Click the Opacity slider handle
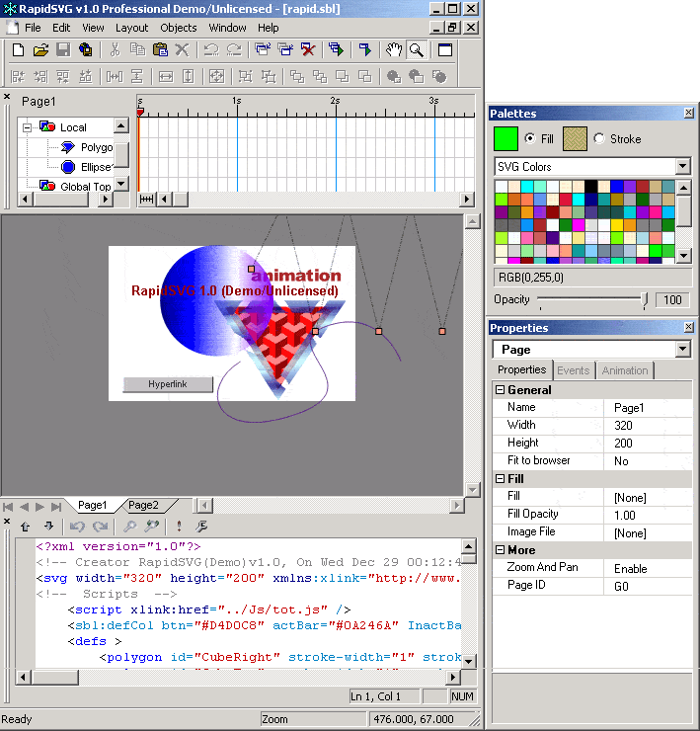The height and width of the screenshot is (731, 700). (x=644, y=300)
